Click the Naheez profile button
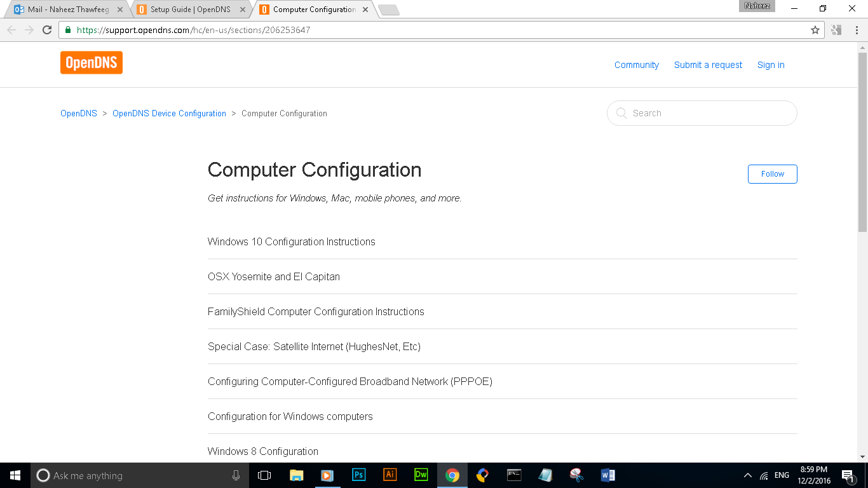The height and width of the screenshot is (488, 868). [757, 6]
